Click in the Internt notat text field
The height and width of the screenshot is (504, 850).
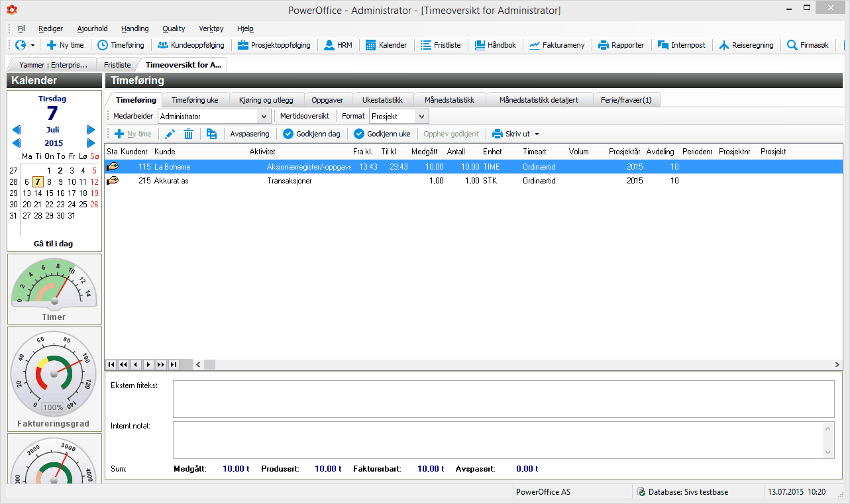[498, 440]
